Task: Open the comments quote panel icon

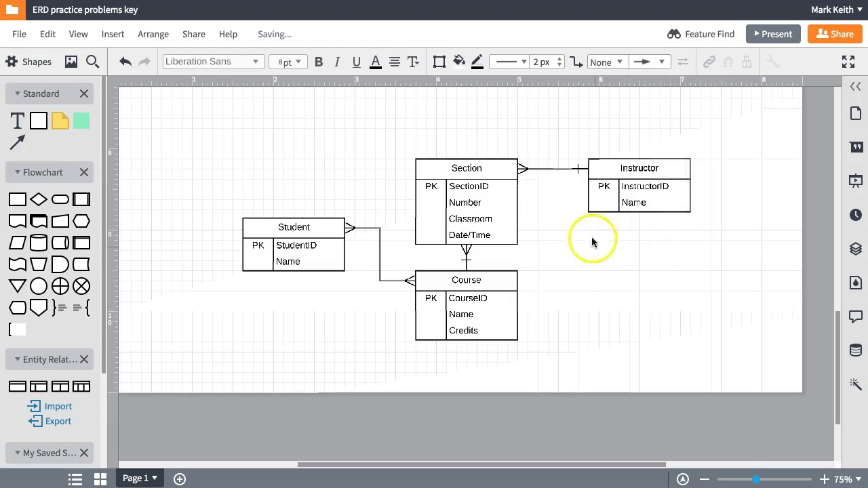Action: click(x=856, y=147)
